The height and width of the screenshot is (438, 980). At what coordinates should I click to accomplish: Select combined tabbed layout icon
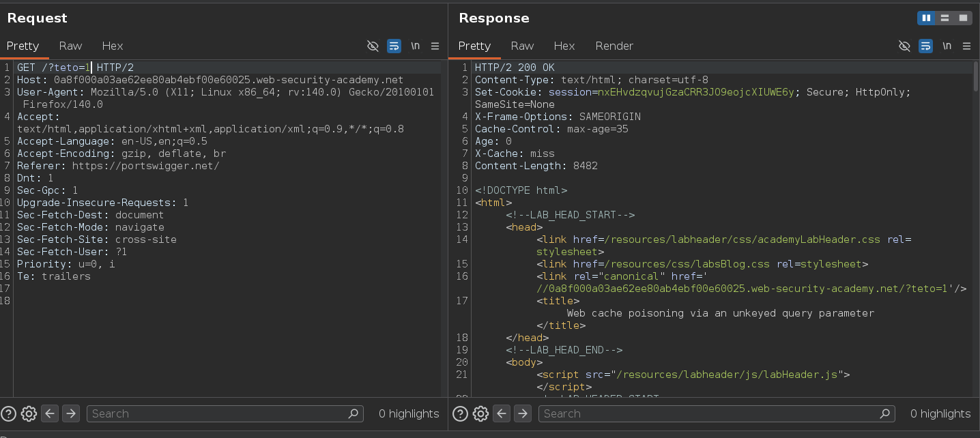[x=963, y=18]
